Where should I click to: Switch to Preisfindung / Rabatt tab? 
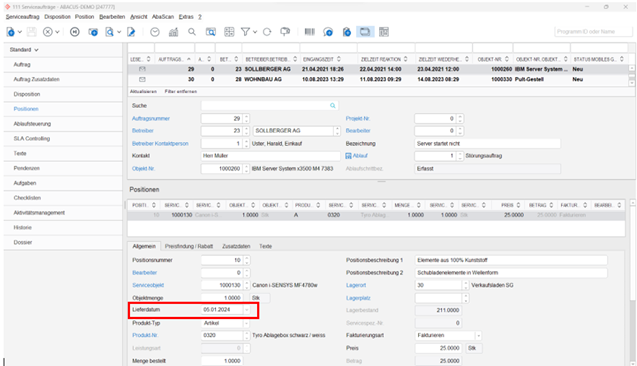pos(189,246)
